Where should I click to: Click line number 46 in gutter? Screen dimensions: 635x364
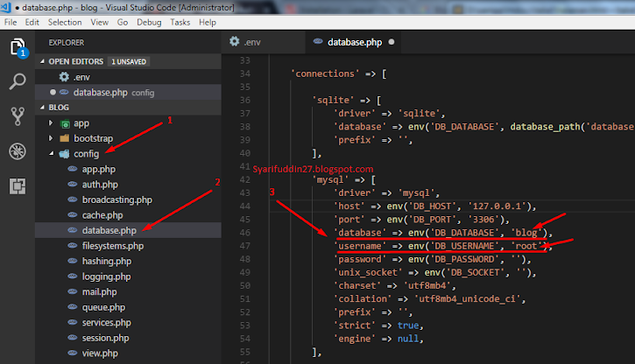pyautogui.click(x=245, y=233)
